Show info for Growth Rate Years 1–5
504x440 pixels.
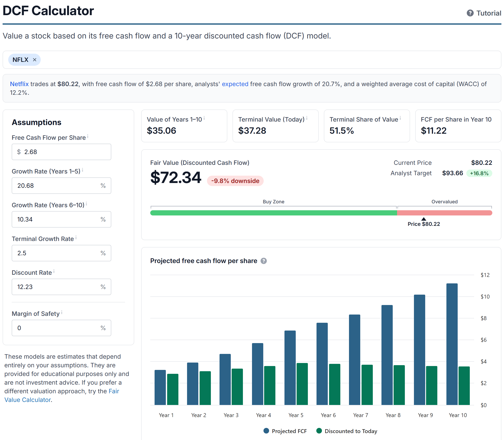pos(82,169)
